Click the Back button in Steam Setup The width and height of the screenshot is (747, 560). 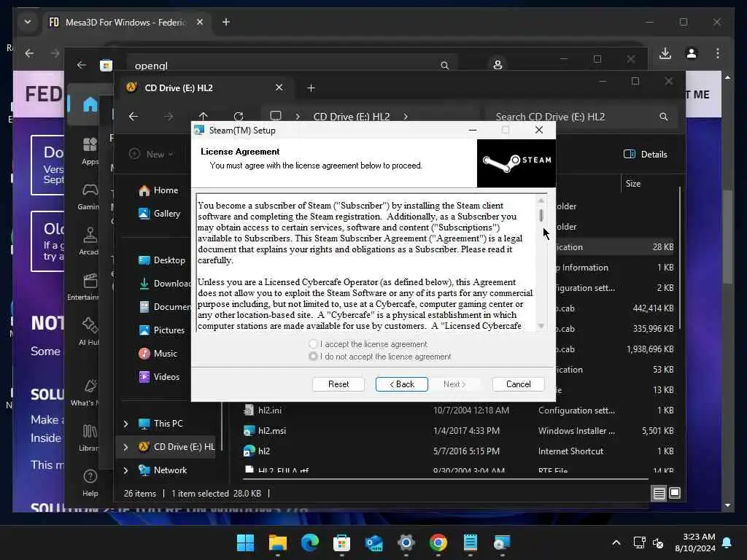click(402, 384)
